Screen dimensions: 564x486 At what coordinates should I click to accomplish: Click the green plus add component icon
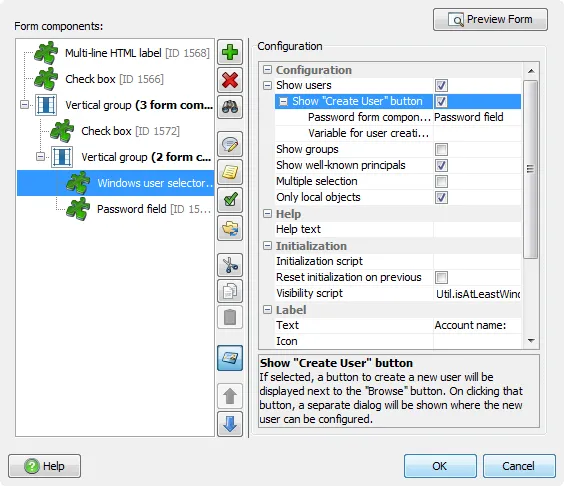click(x=230, y=53)
